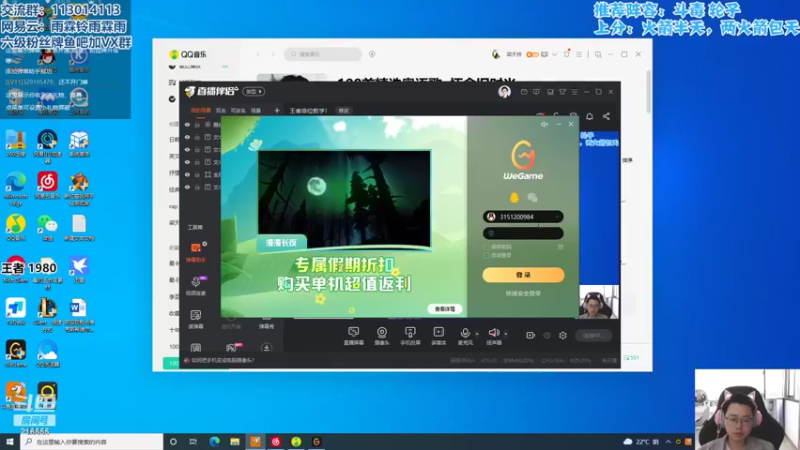Click the record video icon
The image size is (800, 450).
click(531, 335)
